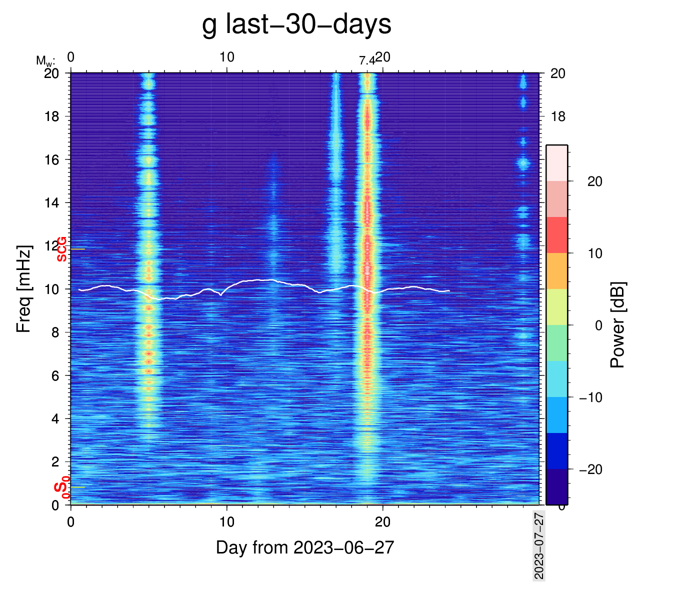This screenshot has height=595, width=700.
Task: Click the 7.4 magnitude event label
Action: tap(366, 60)
